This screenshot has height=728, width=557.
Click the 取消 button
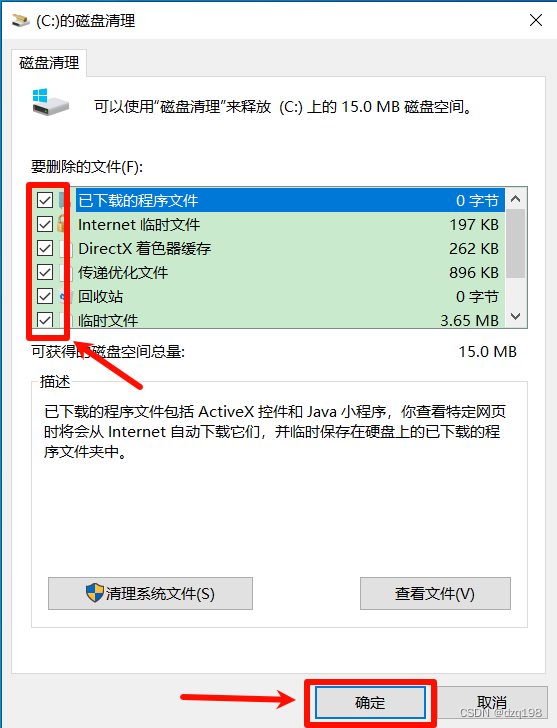pyautogui.click(x=492, y=702)
